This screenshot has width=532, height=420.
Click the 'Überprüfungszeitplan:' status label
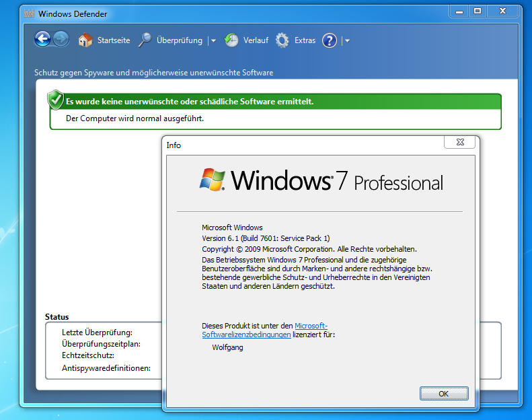point(101,344)
